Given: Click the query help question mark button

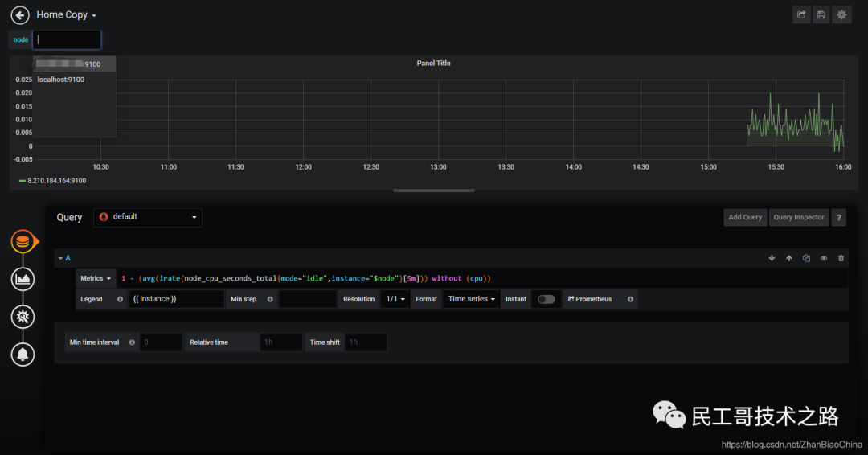Looking at the screenshot, I should 838,217.
